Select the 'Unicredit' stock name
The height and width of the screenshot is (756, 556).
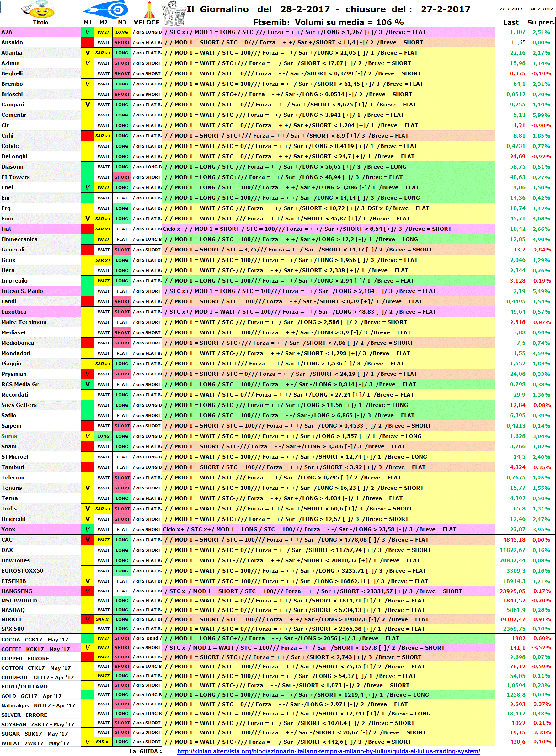point(13,519)
